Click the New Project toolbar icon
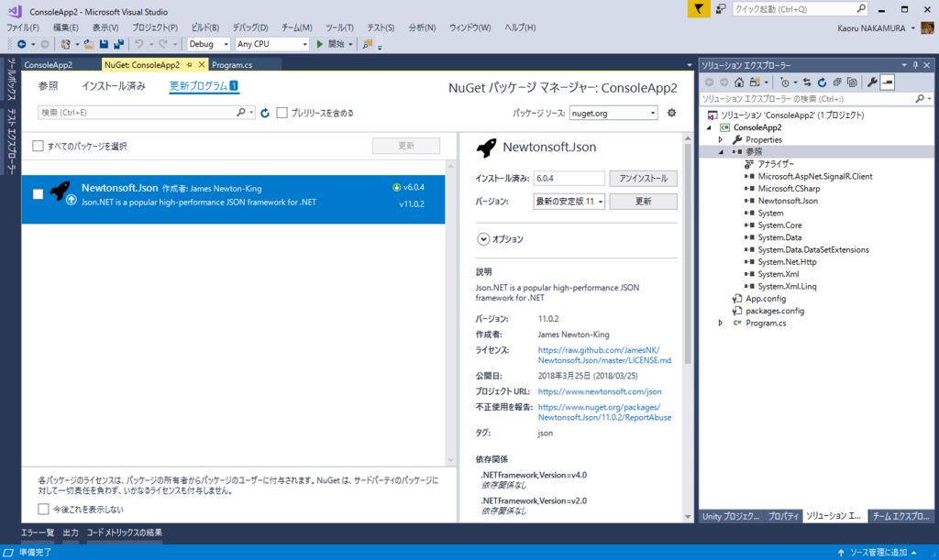Image resolution: width=939 pixels, height=560 pixels. (65, 44)
